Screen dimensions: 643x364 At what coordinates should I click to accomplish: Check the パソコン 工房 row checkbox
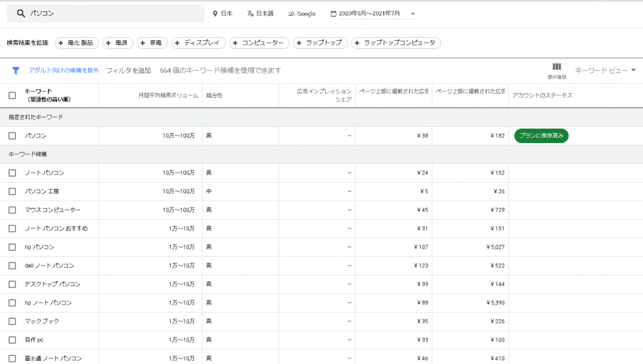13,191
